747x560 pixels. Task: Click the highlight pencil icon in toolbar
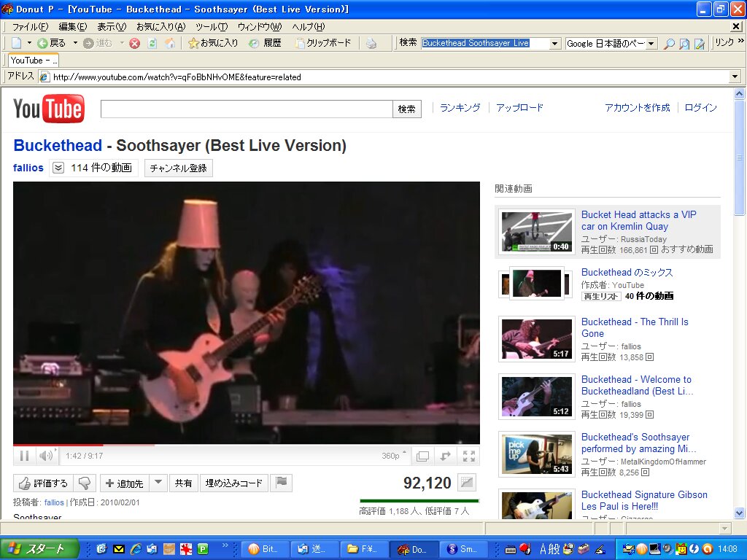click(x=700, y=44)
